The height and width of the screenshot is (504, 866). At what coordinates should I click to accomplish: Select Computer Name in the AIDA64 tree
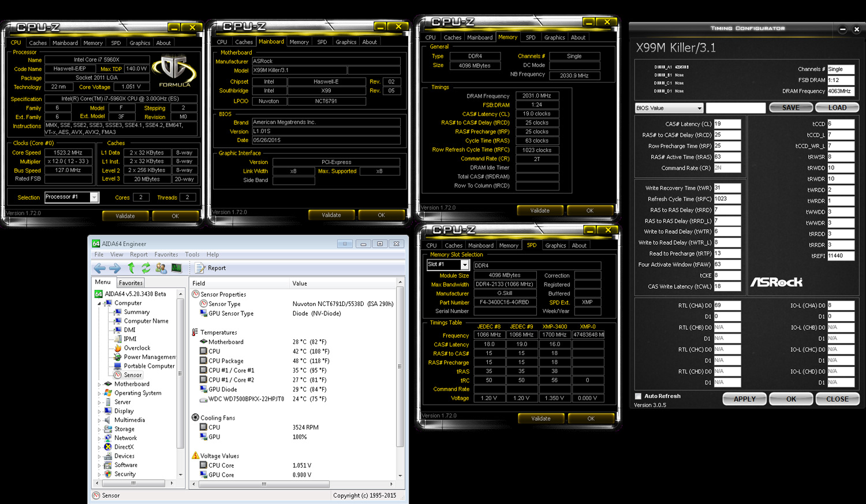[146, 321]
